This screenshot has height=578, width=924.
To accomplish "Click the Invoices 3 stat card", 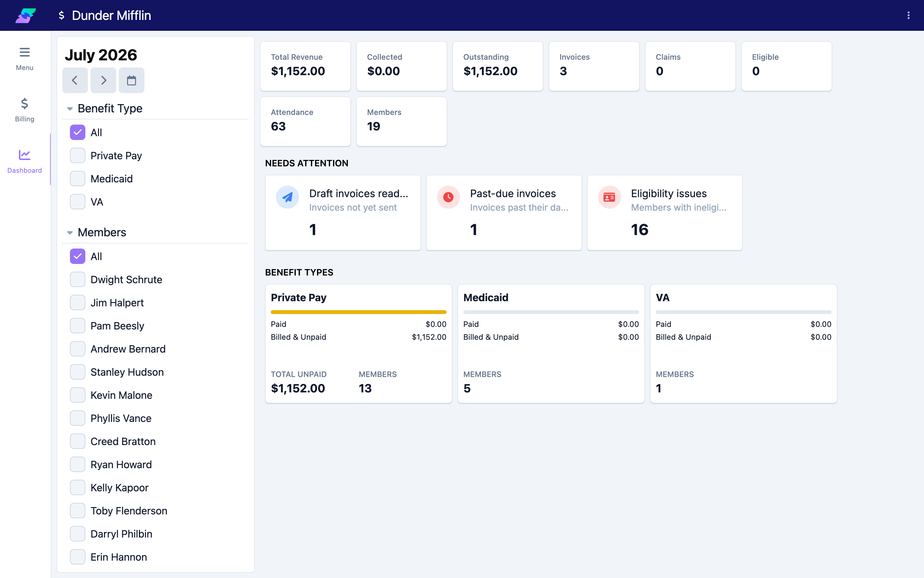I will click(594, 66).
